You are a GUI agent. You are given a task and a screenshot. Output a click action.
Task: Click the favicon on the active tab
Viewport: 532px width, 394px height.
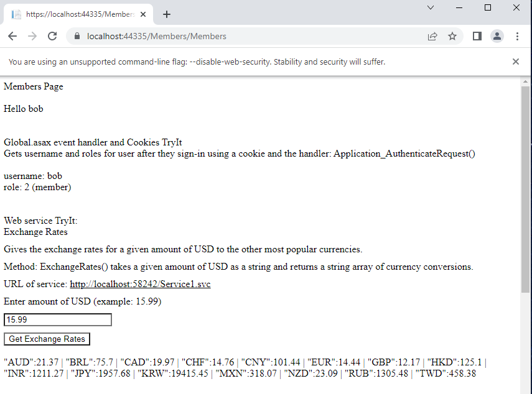[17, 14]
